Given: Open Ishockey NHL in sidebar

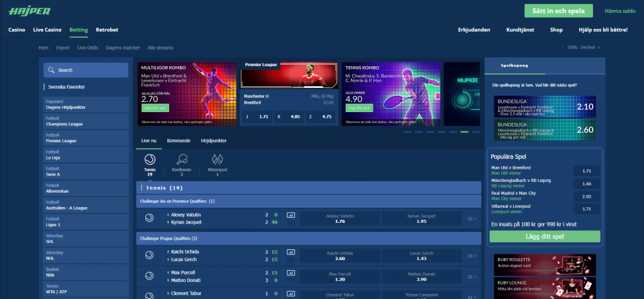Looking at the screenshot, I should pyautogui.click(x=86, y=256).
